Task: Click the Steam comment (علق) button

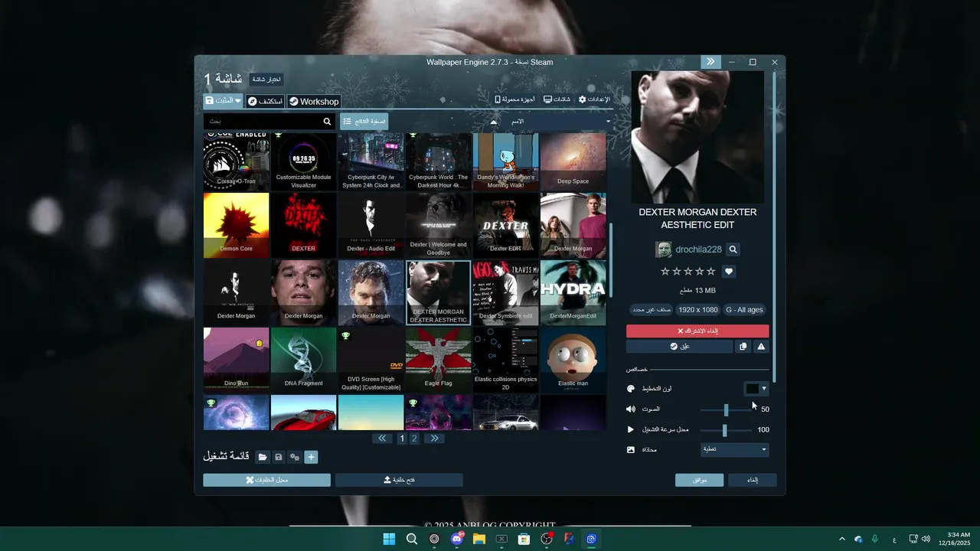Action: click(x=680, y=347)
